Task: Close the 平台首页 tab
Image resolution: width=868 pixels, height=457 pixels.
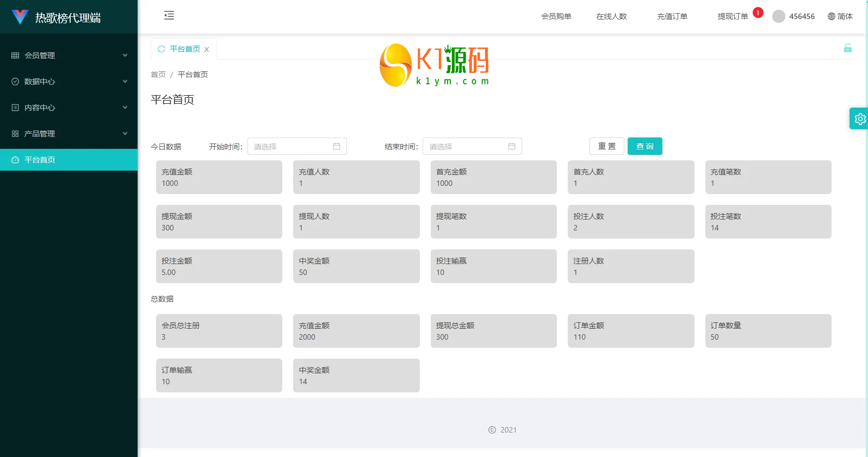Action: click(x=207, y=49)
